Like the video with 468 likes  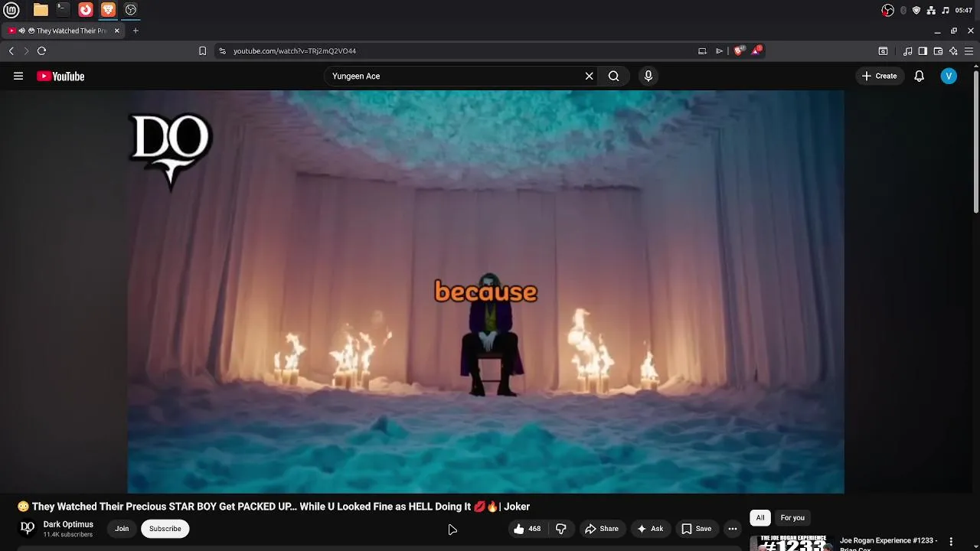pos(527,529)
